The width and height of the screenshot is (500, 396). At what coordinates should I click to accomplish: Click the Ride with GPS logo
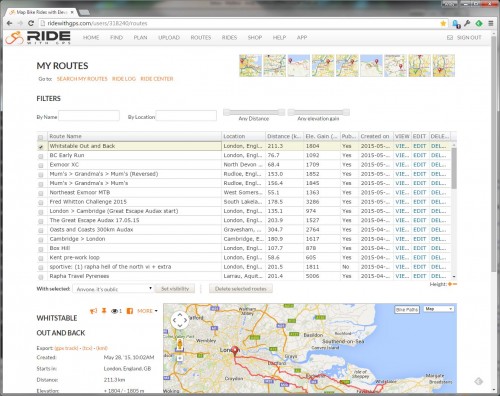tap(38, 37)
